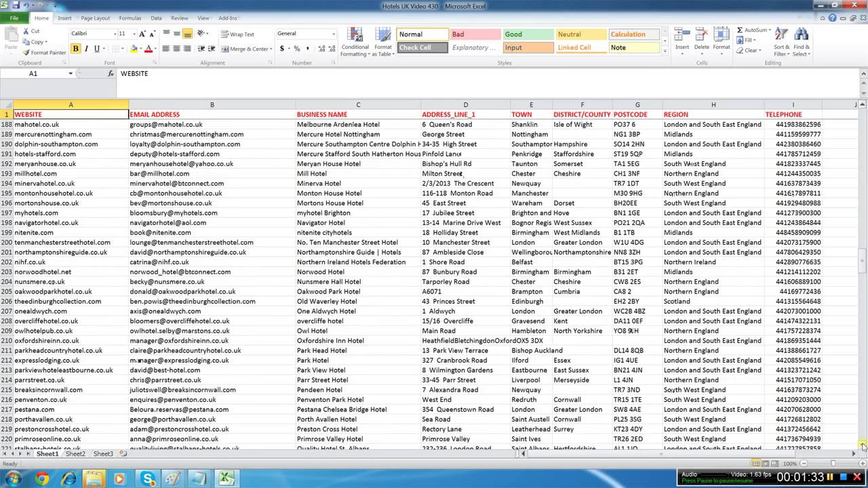868x488 pixels.
Task: Switch to Sheet2 worksheet tab
Action: coord(75,454)
